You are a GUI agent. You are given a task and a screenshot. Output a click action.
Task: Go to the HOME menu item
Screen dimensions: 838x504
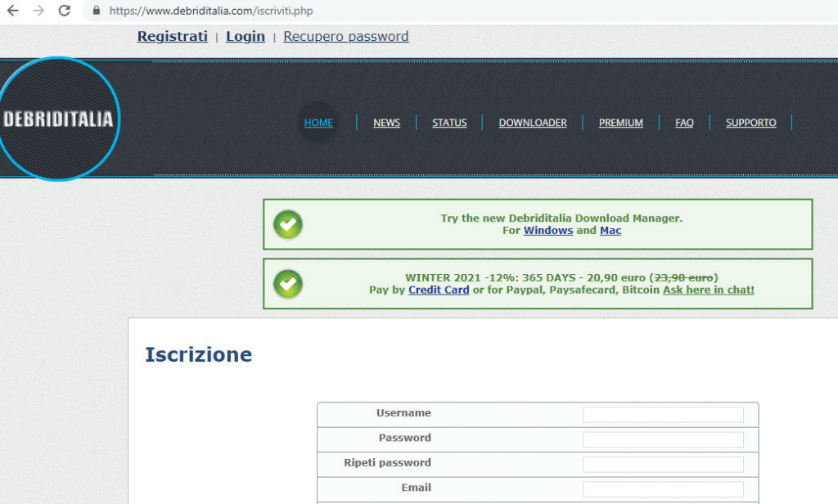point(318,123)
